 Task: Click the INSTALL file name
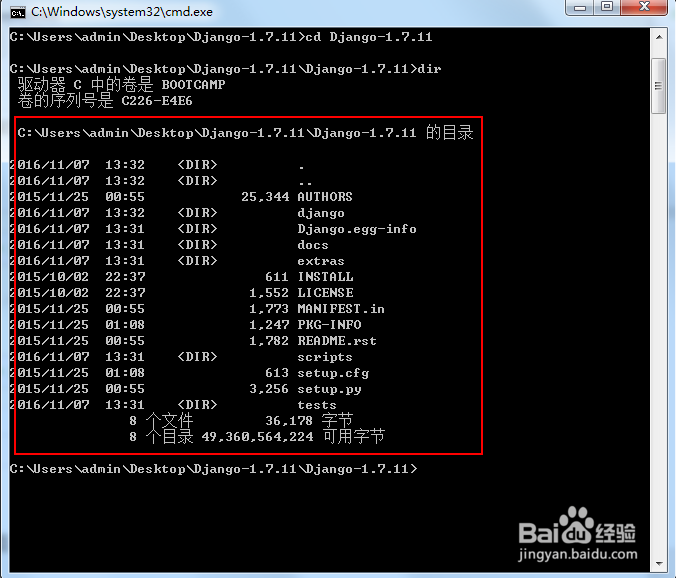325,277
